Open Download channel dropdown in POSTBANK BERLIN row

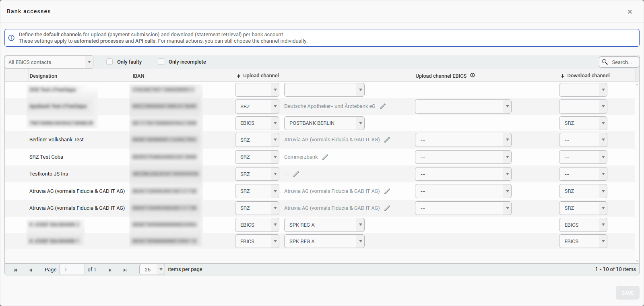pos(583,123)
